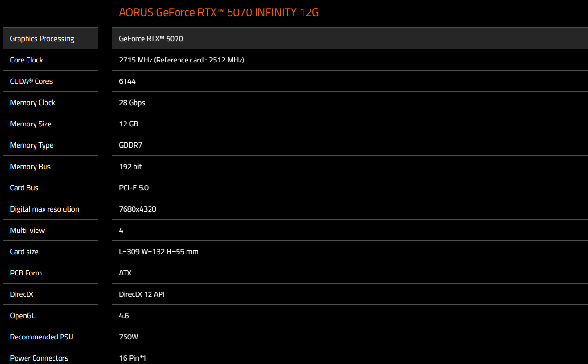Select the Memory Type label

[32, 145]
